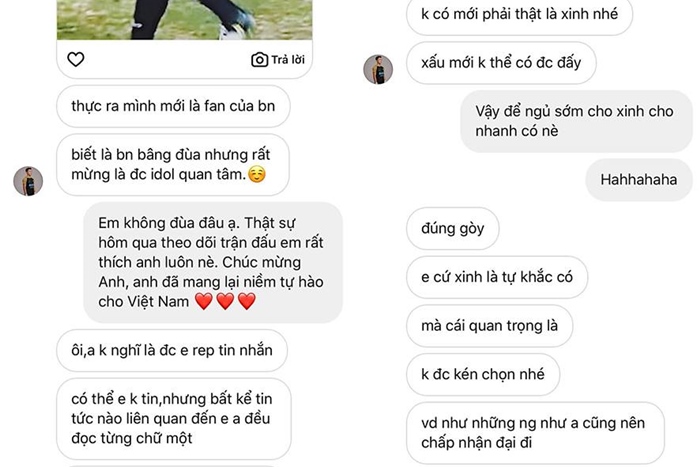The height and width of the screenshot is (467, 700).
Task: Select the reply starting 'Em không đùa đâu ạ'
Action: point(213,262)
